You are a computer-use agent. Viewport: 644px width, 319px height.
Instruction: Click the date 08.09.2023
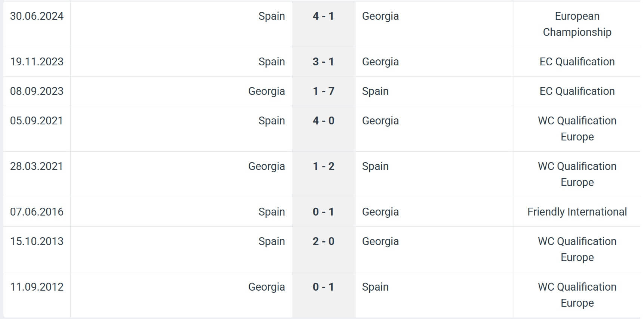click(37, 91)
